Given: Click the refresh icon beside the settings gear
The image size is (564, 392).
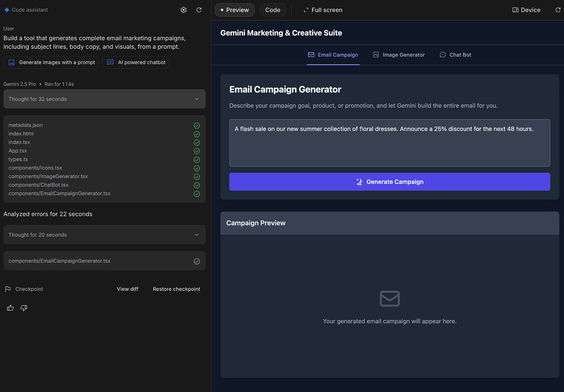Looking at the screenshot, I should (199, 10).
